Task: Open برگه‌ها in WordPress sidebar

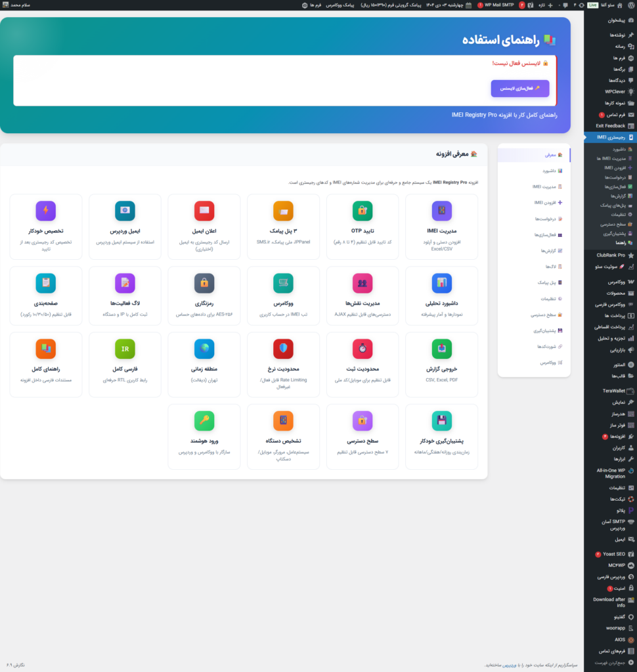Action: tap(611, 69)
